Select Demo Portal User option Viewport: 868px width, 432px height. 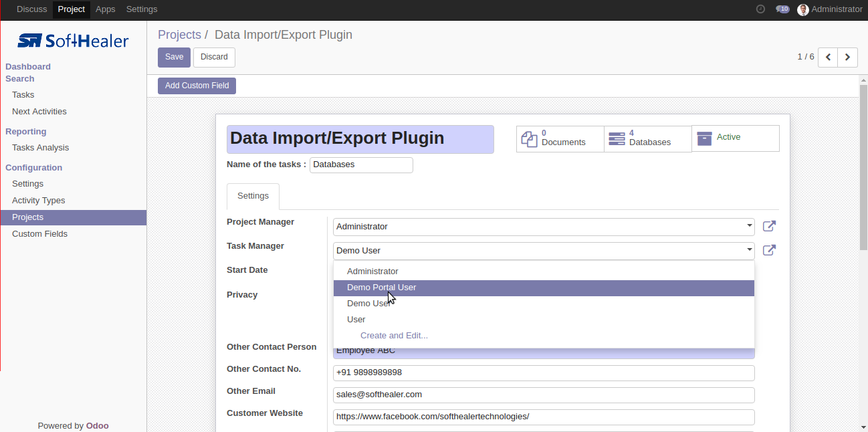[544, 288]
